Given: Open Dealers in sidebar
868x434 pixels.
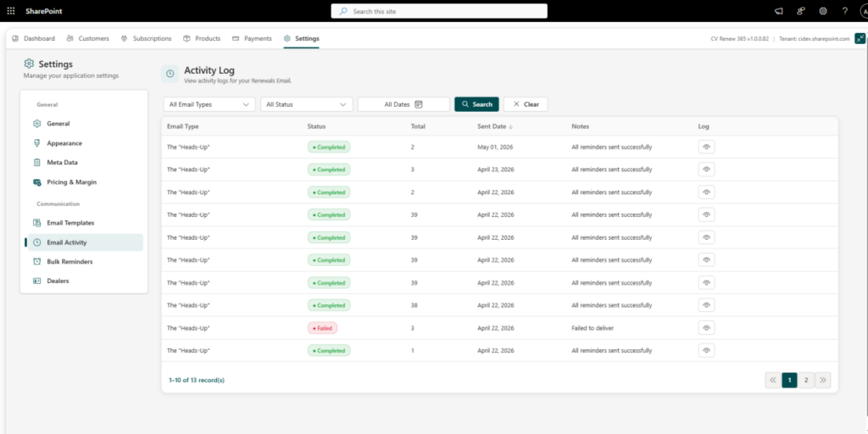Looking at the screenshot, I should click(x=84, y=281).
